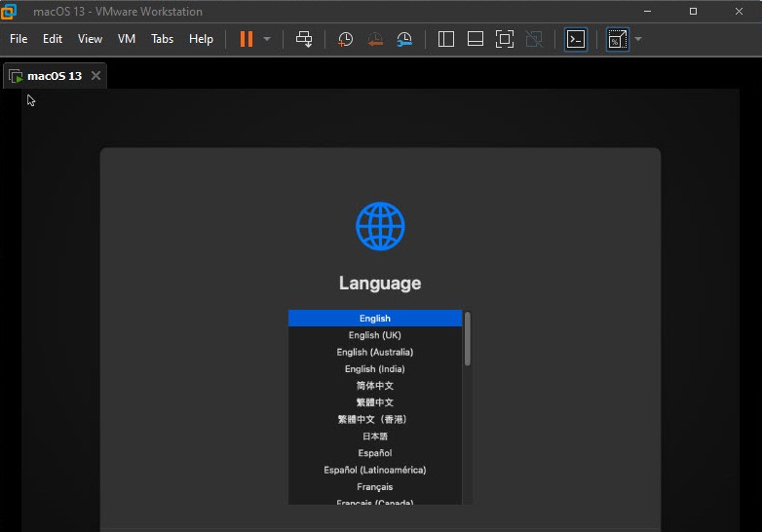This screenshot has width=762, height=532.
Task: Click Send Ctrl+Alt+Del icon
Action: point(304,39)
